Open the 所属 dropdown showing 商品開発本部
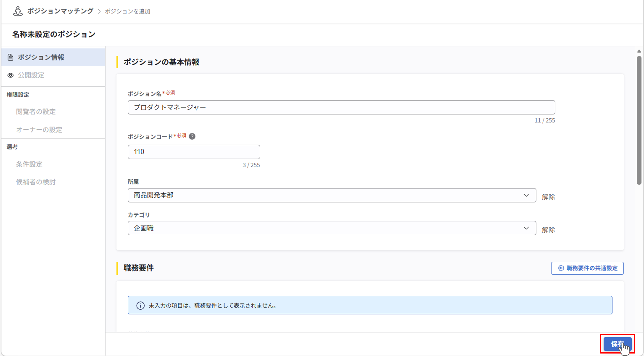The width and height of the screenshot is (644, 356). click(332, 195)
